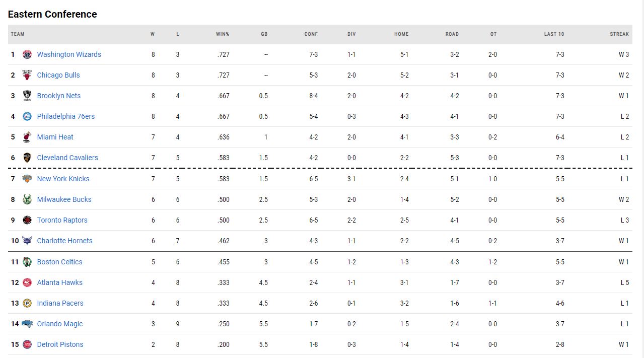
Task: Sort table by the STREAK column header
Action: coord(619,34)
